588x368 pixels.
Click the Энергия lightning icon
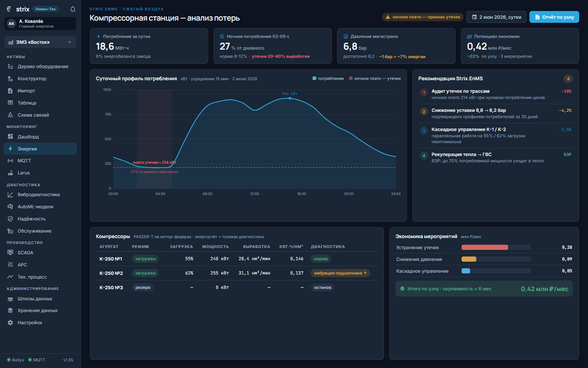[x=10, y=149]
